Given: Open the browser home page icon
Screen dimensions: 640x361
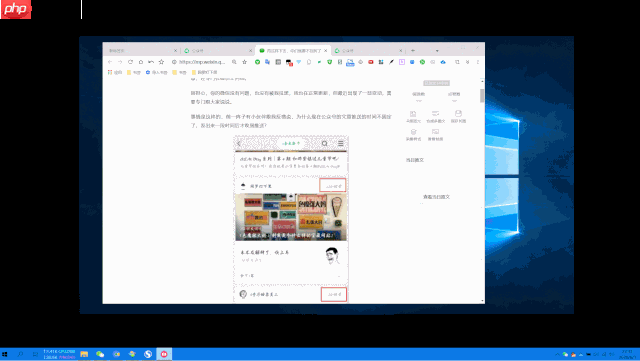Looking at the screenshot, I should (141, 62).
